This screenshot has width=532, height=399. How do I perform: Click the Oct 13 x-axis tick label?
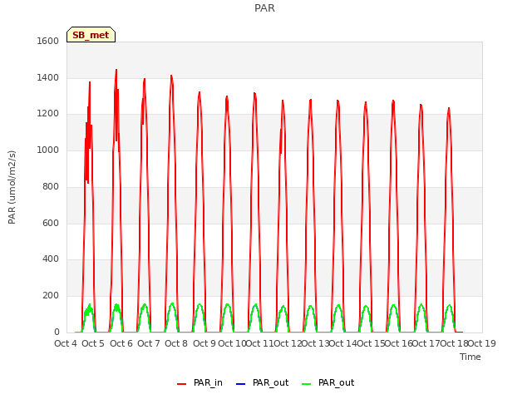click(315, 343)
